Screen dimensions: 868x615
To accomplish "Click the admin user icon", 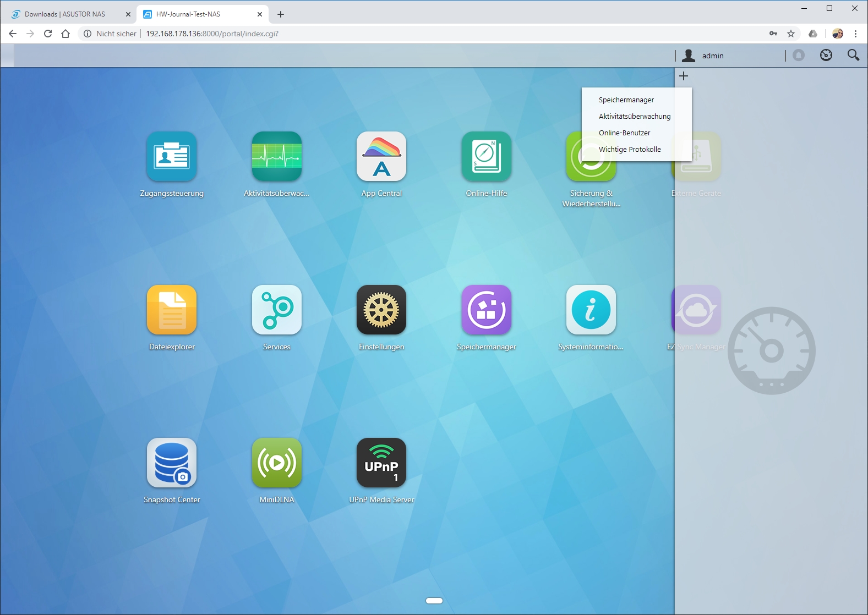I will pos(689,55).
